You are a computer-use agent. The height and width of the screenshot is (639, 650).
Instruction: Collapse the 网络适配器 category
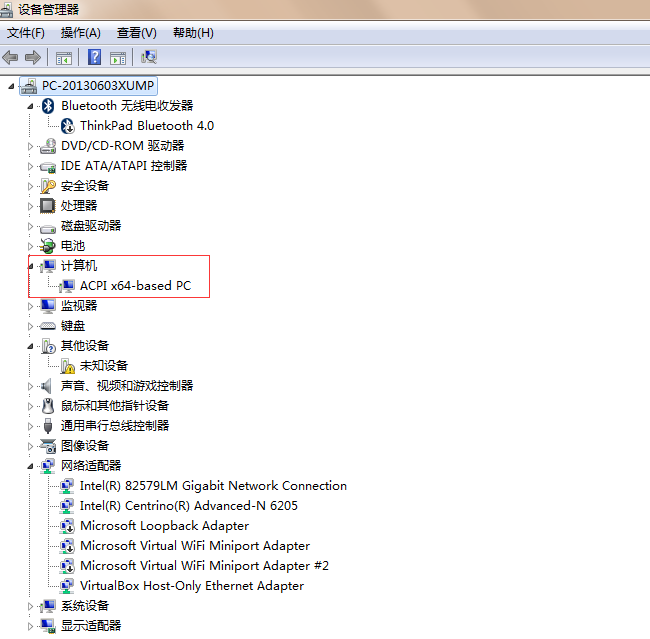pyautogui.click(x=30, y=466)
